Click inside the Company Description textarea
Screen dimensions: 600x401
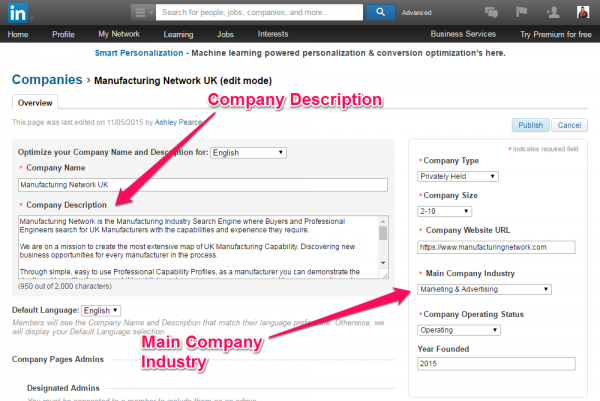click(x=198, y=247)
